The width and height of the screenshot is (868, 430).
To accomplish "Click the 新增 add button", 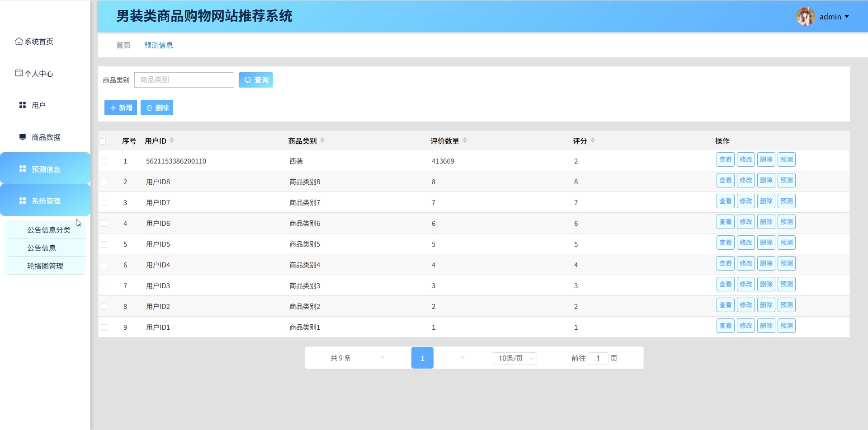I will [121, 107].
